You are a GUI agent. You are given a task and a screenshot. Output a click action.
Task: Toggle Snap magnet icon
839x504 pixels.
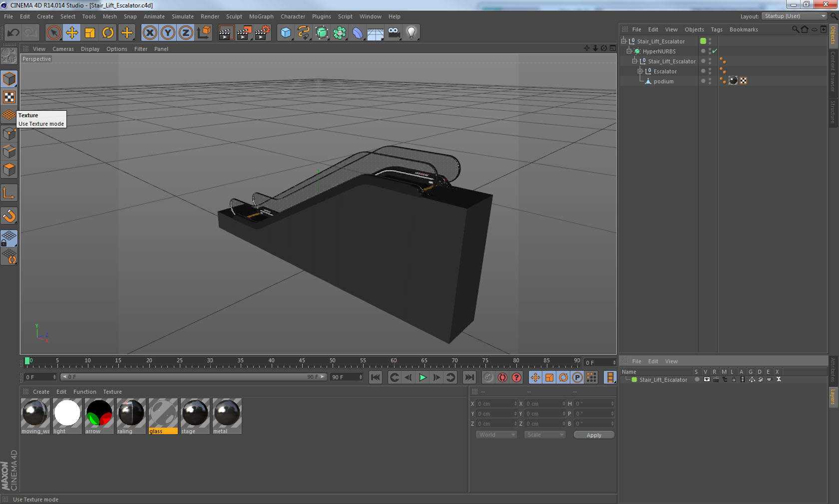point(9,216)
